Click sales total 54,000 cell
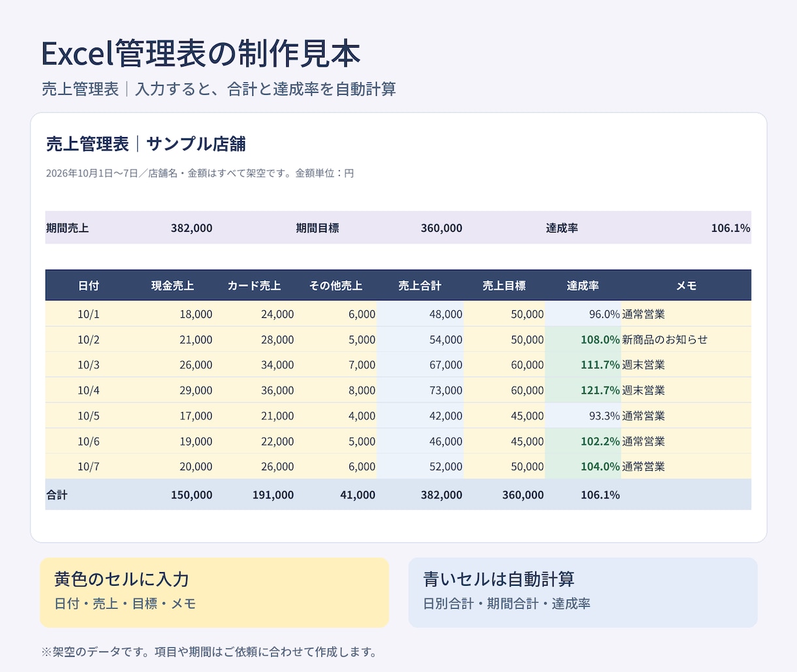The height and width of the screenshot is (672, 797). click(420, 340)
